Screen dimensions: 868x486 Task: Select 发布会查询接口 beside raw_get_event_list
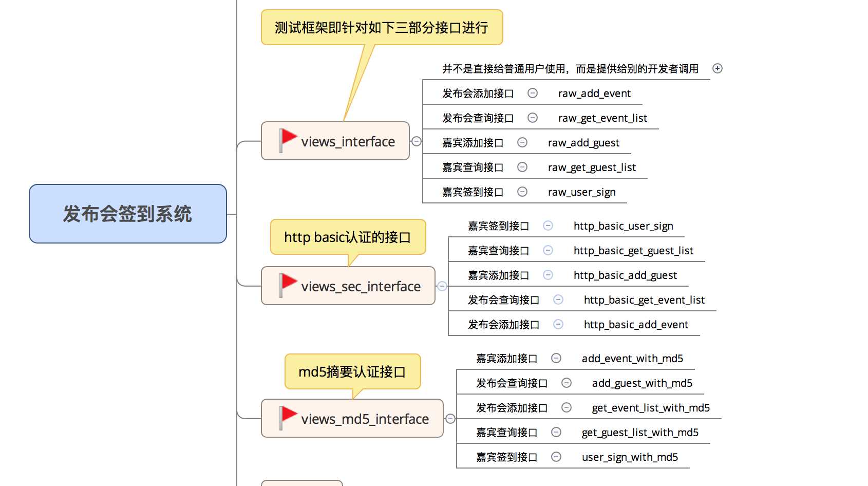[478, 118]
